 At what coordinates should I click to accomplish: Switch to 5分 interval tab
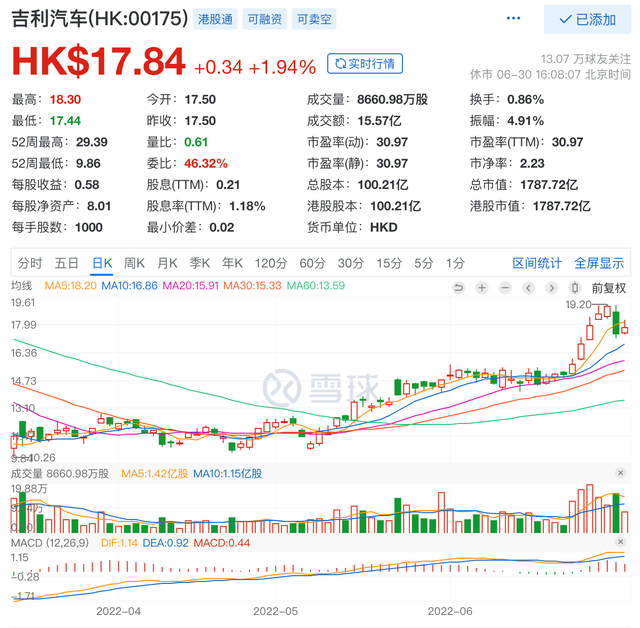(x=424, y=263)
